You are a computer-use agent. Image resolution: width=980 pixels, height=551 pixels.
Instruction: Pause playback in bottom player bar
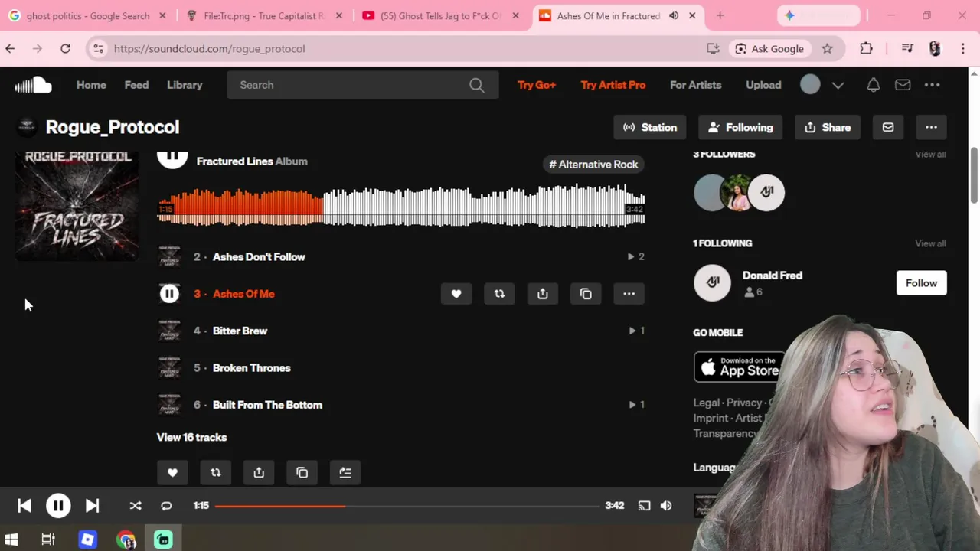(x=58, y=506)
